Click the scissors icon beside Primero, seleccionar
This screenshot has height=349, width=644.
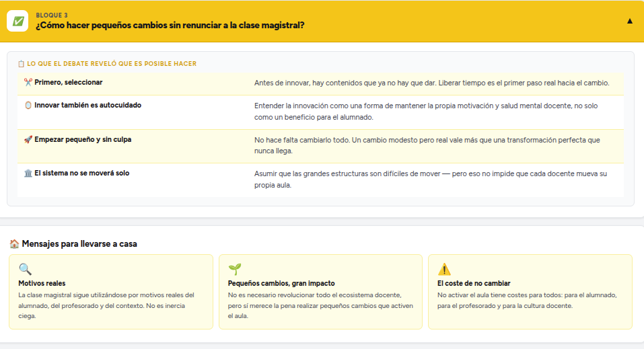(x=28, y=83)
